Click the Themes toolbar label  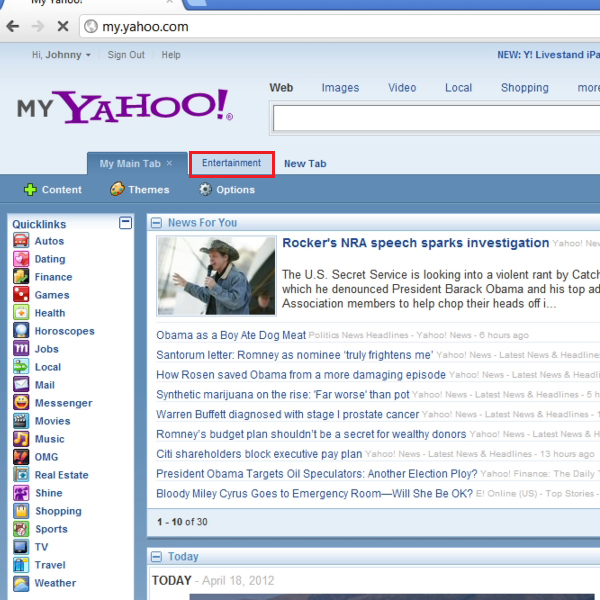point(148,189)
